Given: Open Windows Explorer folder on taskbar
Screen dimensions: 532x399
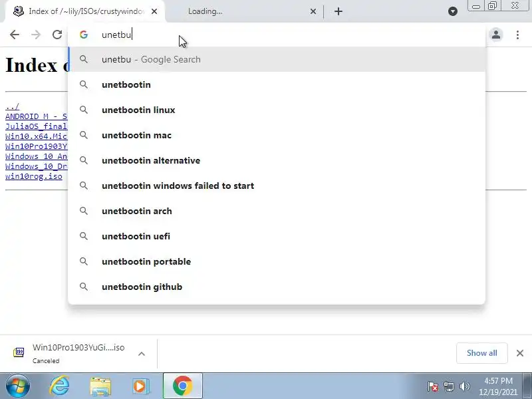Looking at the screenshot, I should (x=100, y=386).
